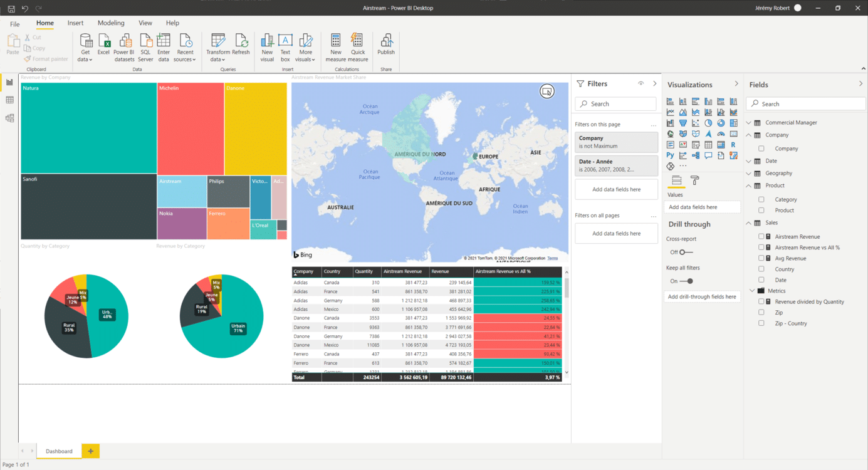The image size is (868, 470).
Task: Select the Dashboard page tab
Action: 59,451
